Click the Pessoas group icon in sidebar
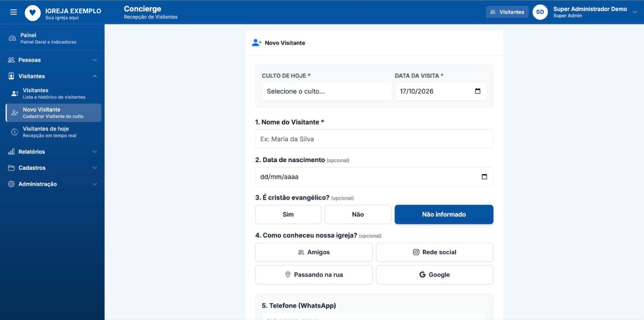The image size is (644, 320). (x=12, y=60)
